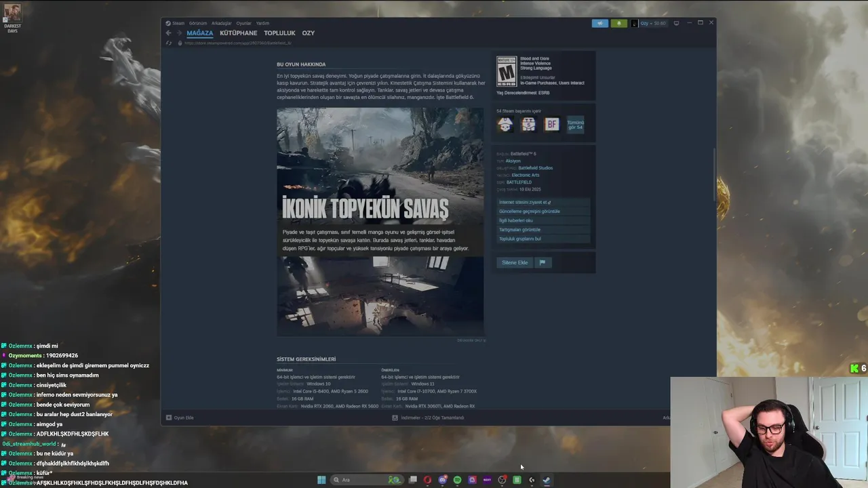The image size is (868, 488).
Task: Click the Sitene Ekle button
Action: coord(515,262)
